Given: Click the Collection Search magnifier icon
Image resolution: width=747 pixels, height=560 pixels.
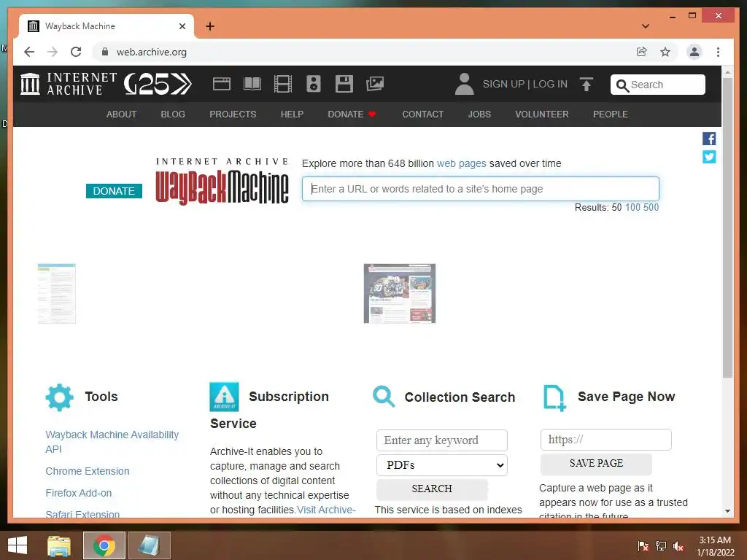Looking at the screenshot, I should 384,396.
